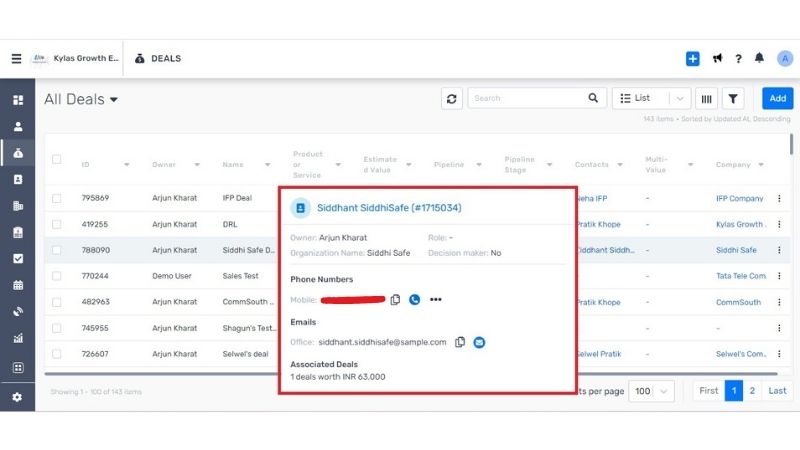
Task: Click the refresh list icon
Action: click(x=452, y=98)
